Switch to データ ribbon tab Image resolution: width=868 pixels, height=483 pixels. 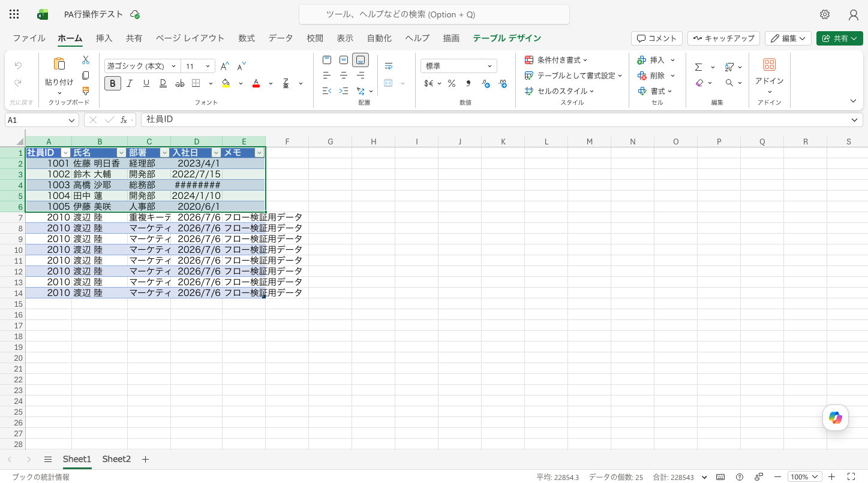pos(281,38)
